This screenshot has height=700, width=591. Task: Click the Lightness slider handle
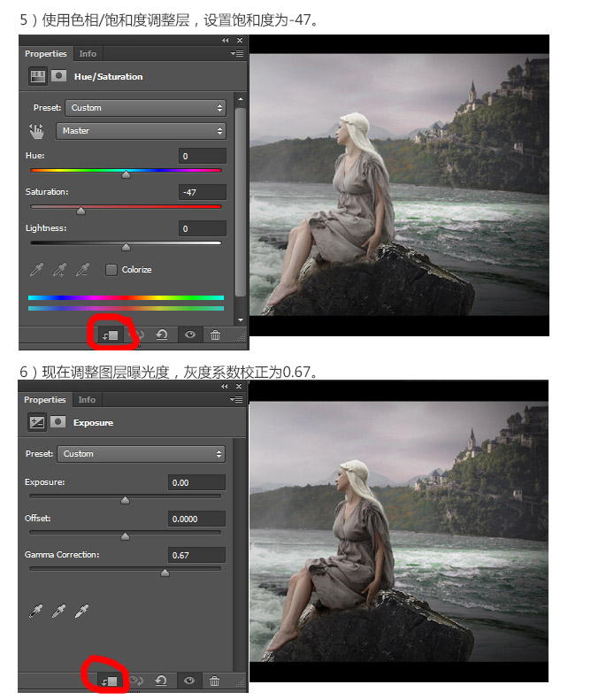click(126, 247)
